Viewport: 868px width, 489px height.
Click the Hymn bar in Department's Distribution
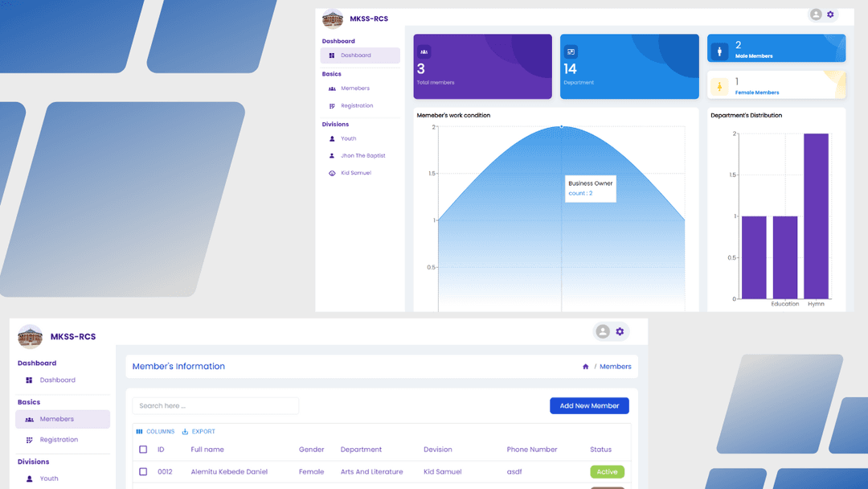tap(816, 216)
